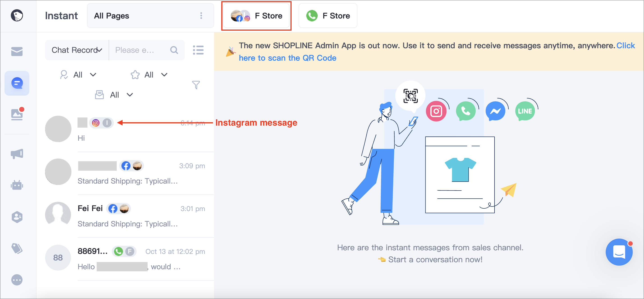Click the SHOPLINE bird logo
Viewport: 644px width, 299px height.
coord(17,16)
